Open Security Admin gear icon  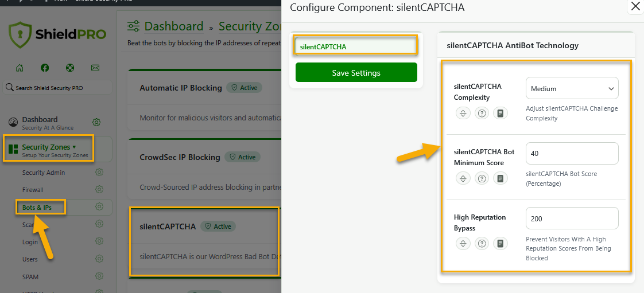pos(99,173)
